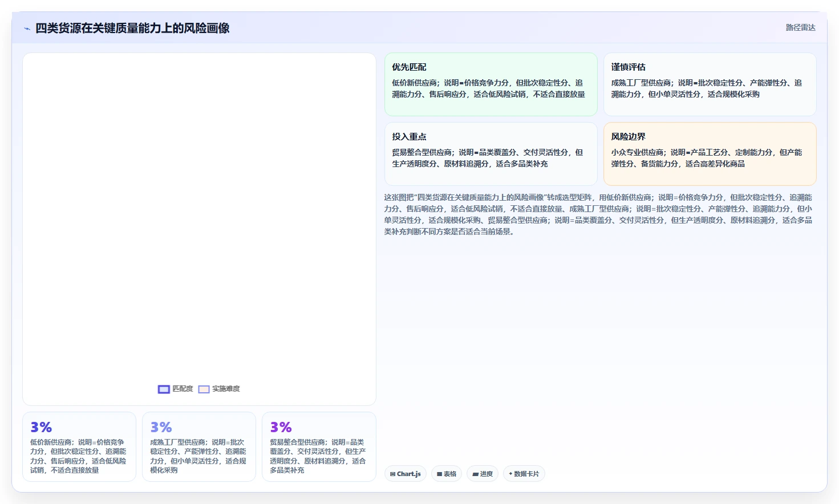The image size is (839, 504).
Task: Click the paragraph starting 这张图把
Action: pos(599,214)
